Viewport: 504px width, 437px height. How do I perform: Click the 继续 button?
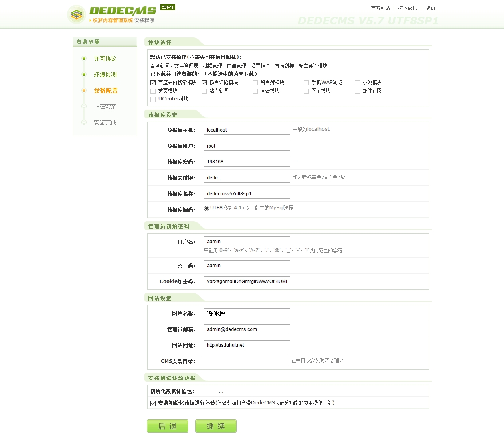(x=216, y=426)
